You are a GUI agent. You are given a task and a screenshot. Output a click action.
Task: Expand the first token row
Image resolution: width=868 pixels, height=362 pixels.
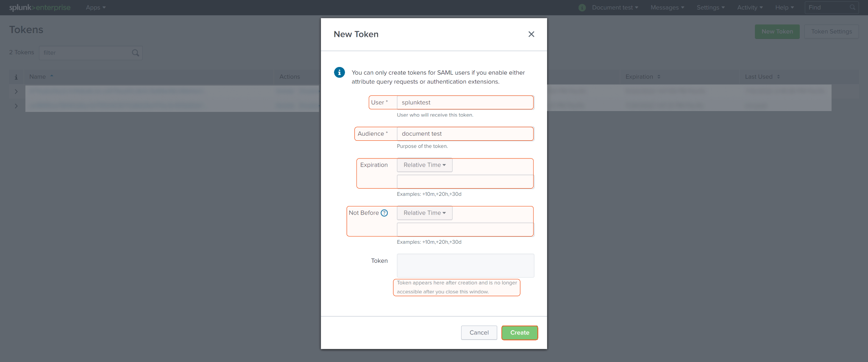pos(16,92)
